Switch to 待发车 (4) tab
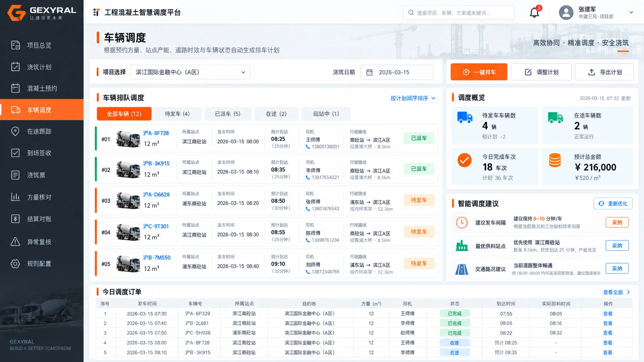The width and height of the screenshot is (644, 362). click(177, 114)
